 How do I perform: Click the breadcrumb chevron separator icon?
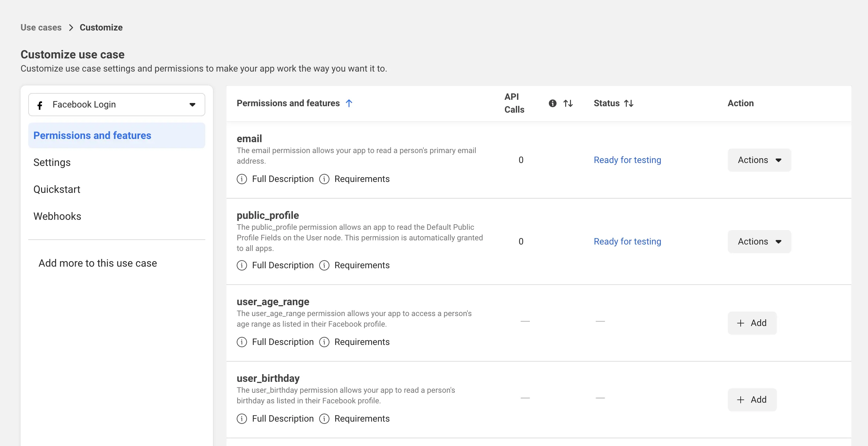[71, 28]
